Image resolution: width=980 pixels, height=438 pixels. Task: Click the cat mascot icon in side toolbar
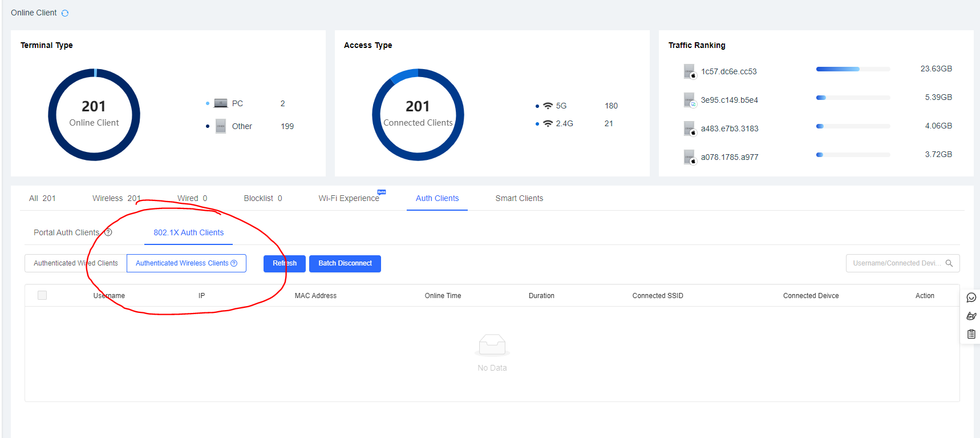971,316
